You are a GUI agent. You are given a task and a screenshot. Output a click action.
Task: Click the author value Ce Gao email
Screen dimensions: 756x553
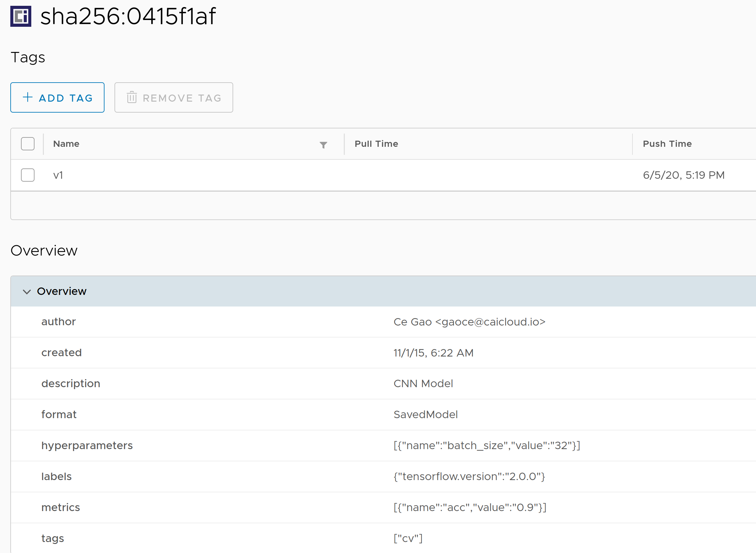469,322
